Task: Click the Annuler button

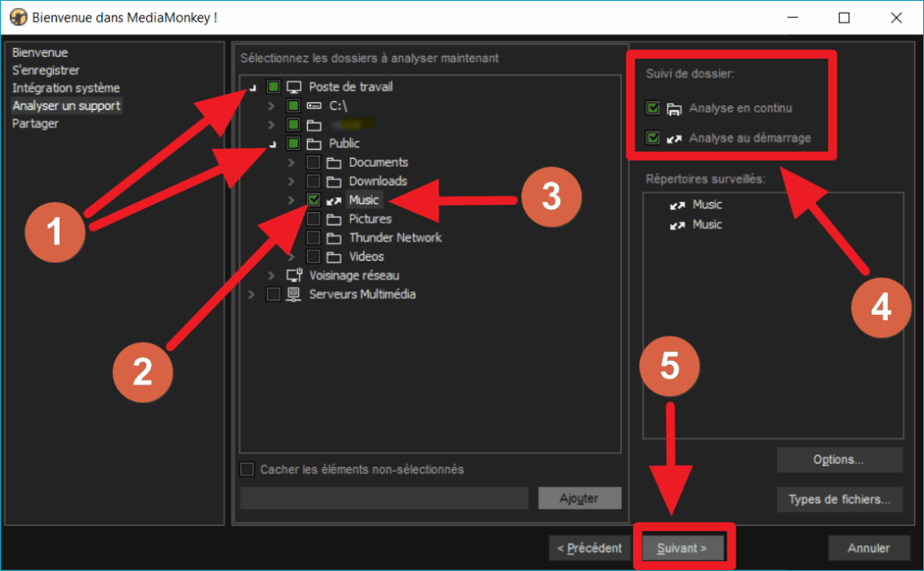Action: coord(868,548)
